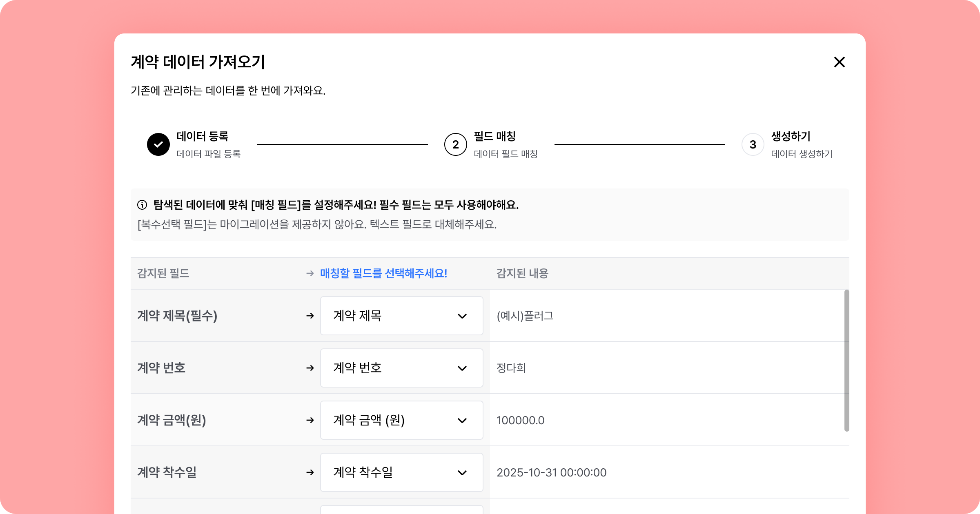
Task: Click the step 2 circle icon
Action: pyautogui.click(x=455, y=144)
